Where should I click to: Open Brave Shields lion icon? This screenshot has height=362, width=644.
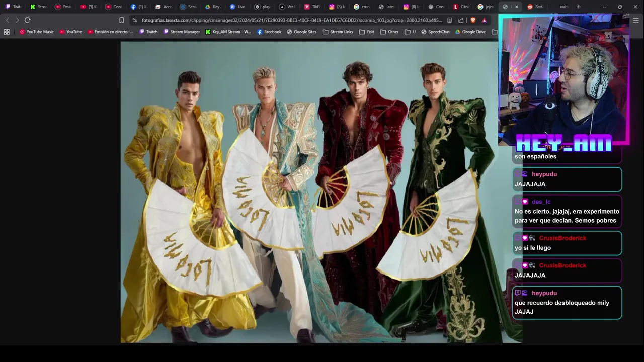(x=472, y=20)
